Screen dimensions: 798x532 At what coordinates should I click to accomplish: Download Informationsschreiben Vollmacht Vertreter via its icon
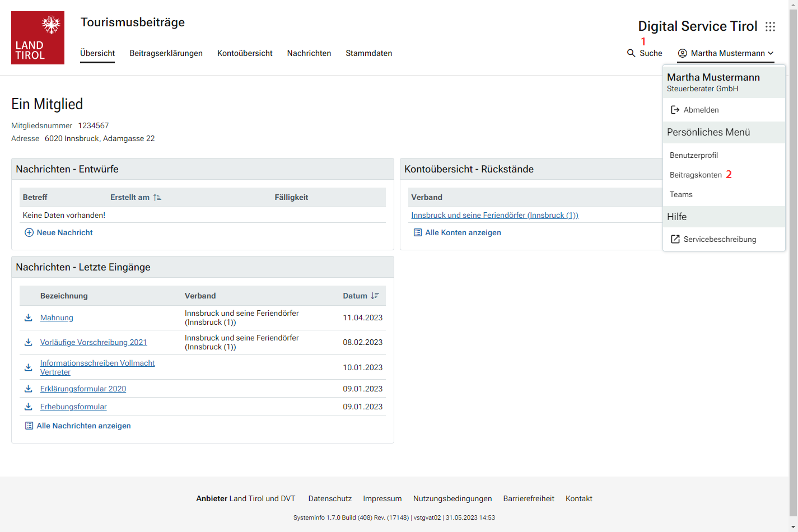pyautogui.click(x=28, y=367)
